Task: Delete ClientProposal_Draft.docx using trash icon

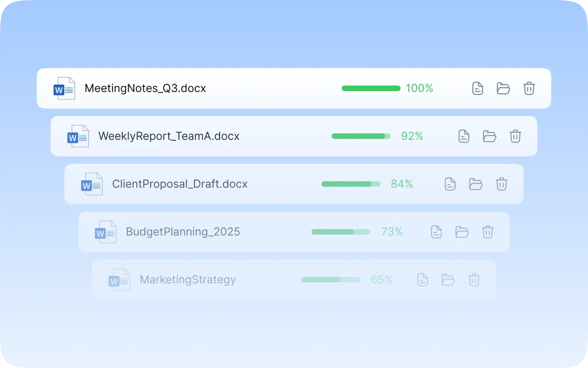Action: (x=502, y=184)
